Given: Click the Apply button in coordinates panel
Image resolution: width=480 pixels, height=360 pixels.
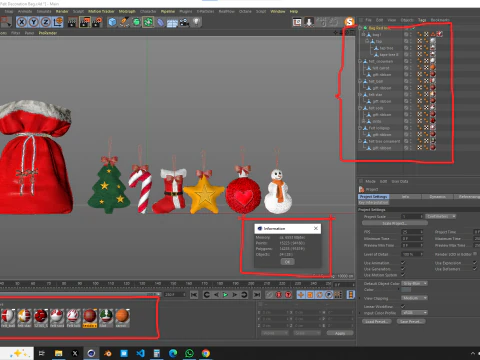Looking at the screenshot, I should [340, 333].
